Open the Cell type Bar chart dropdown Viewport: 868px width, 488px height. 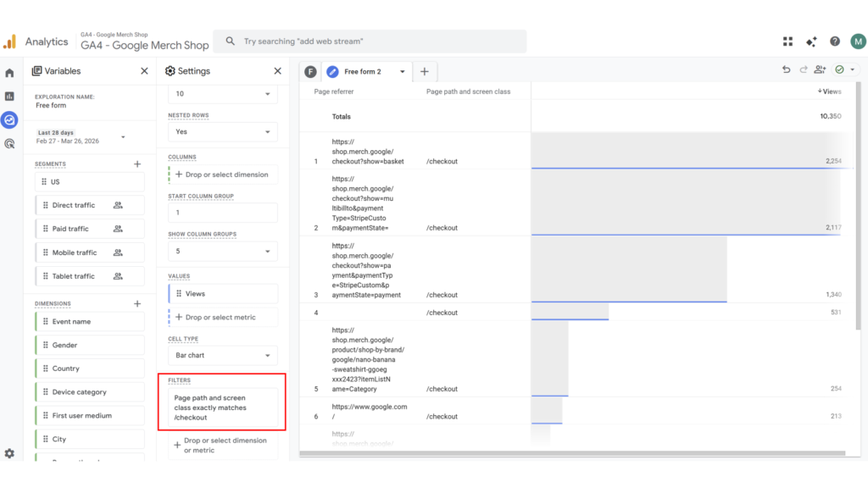[x=222, y=356]
